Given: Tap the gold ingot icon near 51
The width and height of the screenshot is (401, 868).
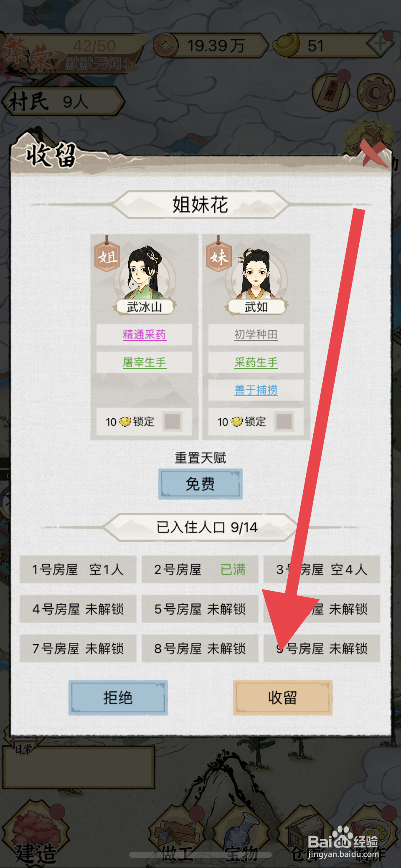Looking at the screenshot, I should coord(286,45).
